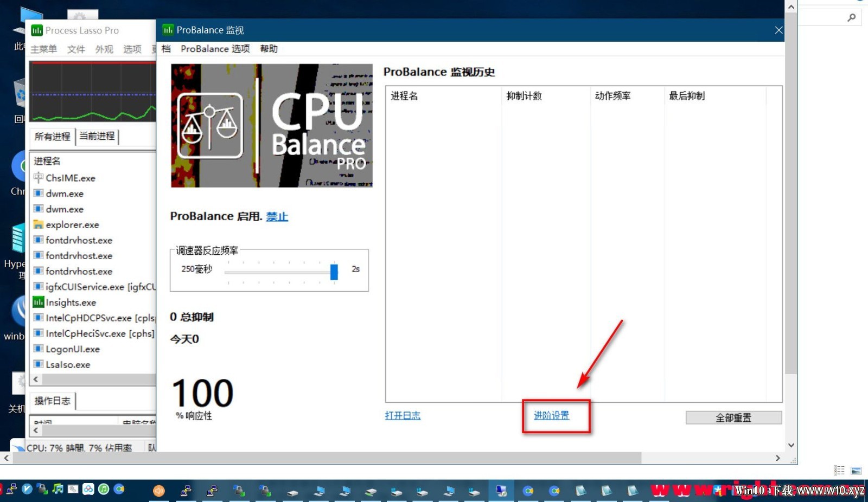Click the igfxCUIService.exe process icon

tap(38, 286)
